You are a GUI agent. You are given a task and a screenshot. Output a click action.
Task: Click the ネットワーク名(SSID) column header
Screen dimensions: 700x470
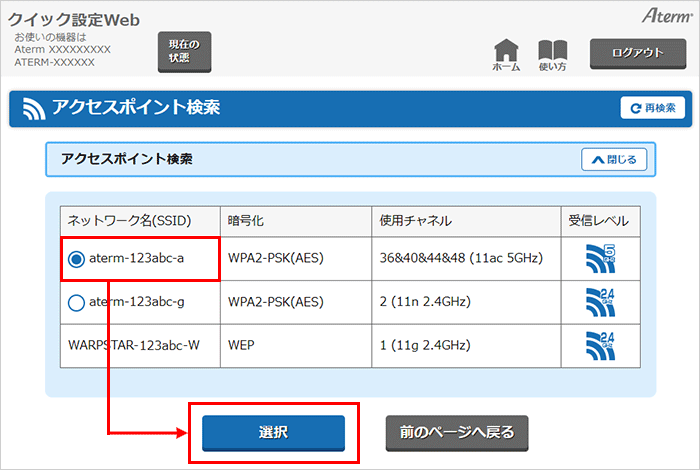click(x=129, y=219)
